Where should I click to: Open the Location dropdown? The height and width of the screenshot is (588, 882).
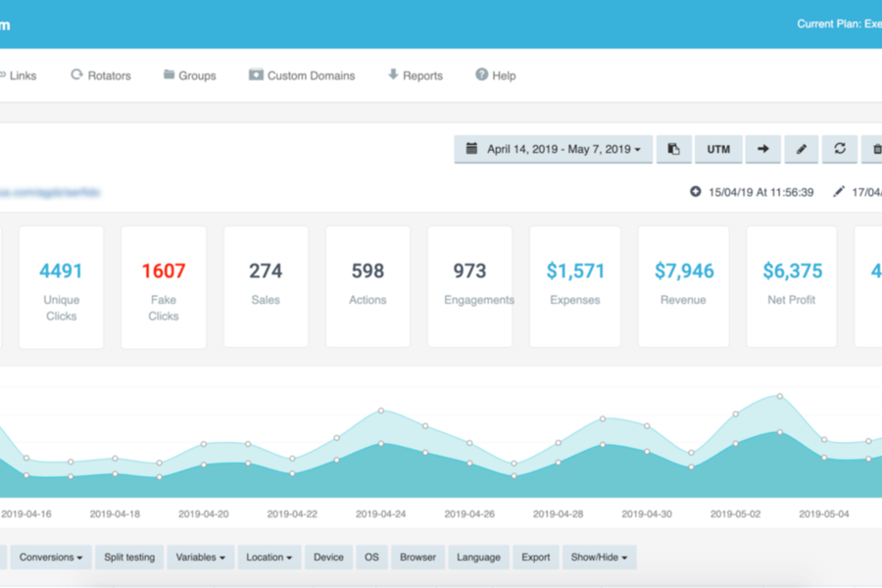[x=269, y=557]
